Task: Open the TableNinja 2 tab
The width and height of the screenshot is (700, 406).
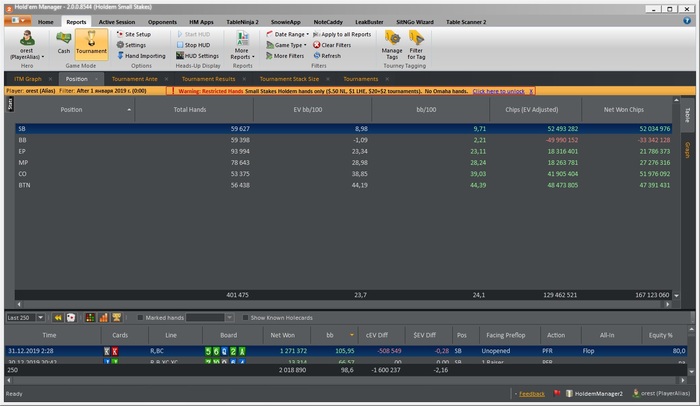Action: [x=242, y=22]
